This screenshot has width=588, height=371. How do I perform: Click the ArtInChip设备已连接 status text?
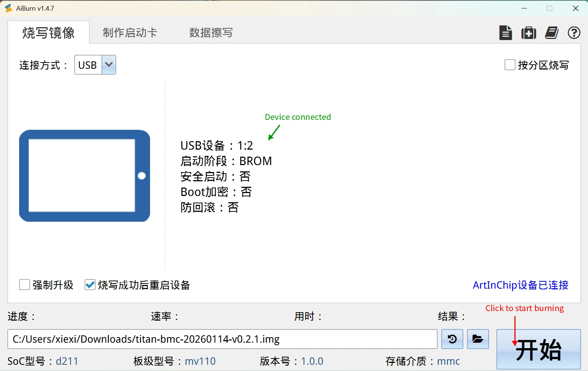point(520,285)
